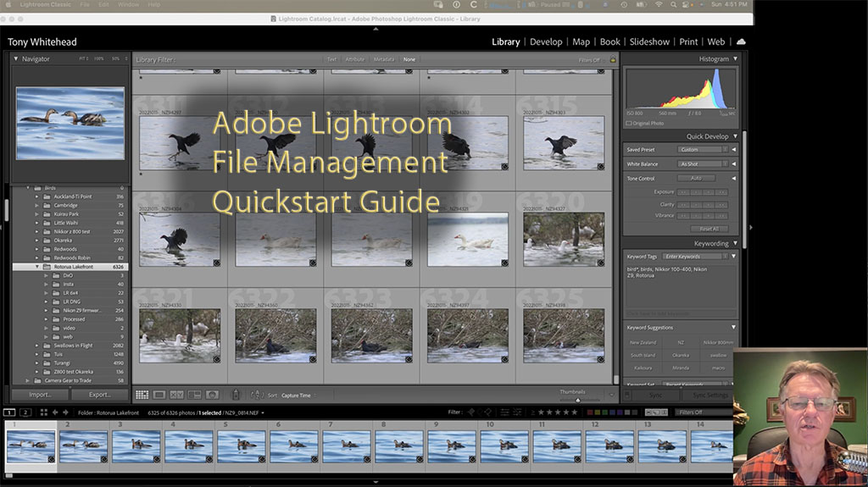
Task: Decrease Exposure by large step button
Action: [x=683, y=192]
